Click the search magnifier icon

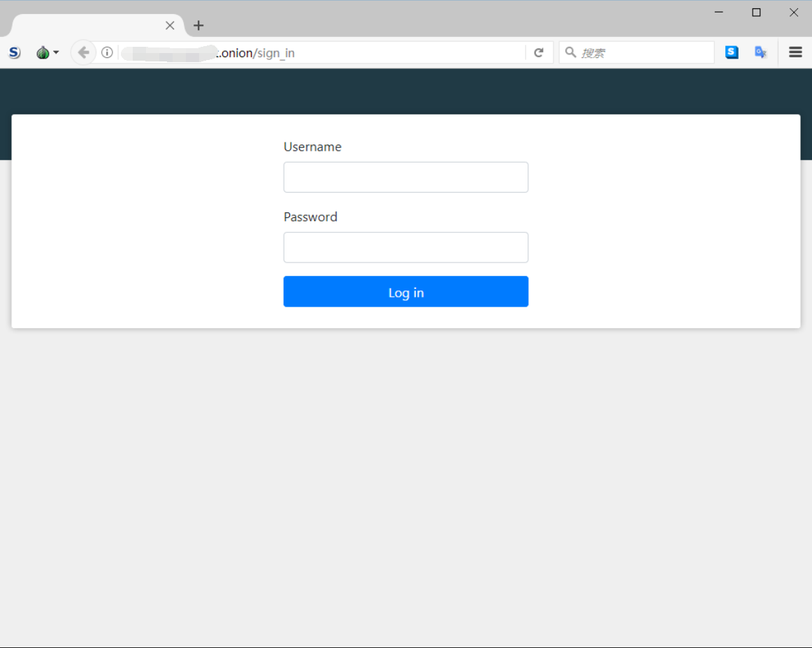pyautogui.click(x=571, y=52)
